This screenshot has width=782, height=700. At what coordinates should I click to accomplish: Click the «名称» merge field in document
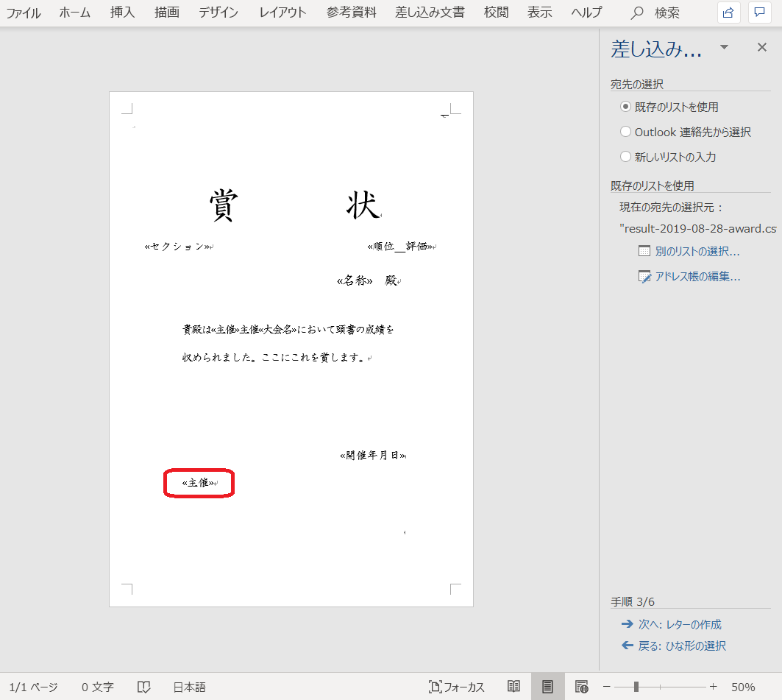point(355,280)
